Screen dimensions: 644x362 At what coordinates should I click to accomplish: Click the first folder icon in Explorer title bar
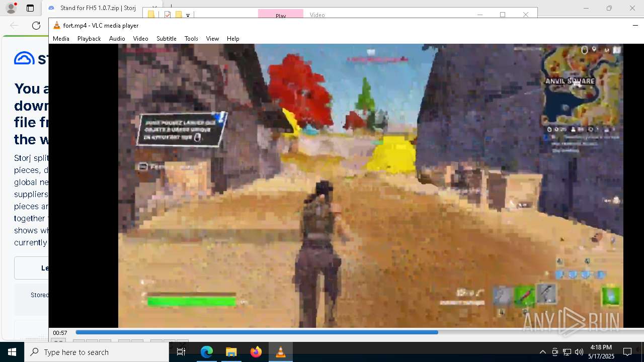point(151,15)
